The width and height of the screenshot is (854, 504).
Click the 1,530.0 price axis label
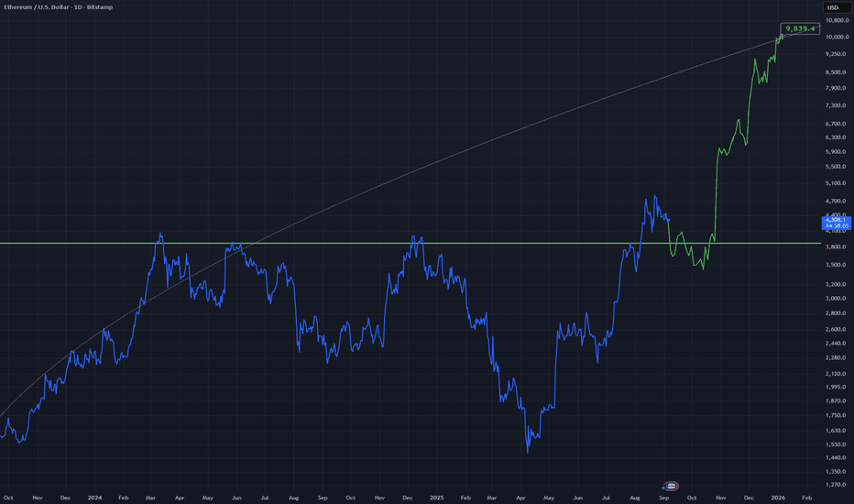836,444
